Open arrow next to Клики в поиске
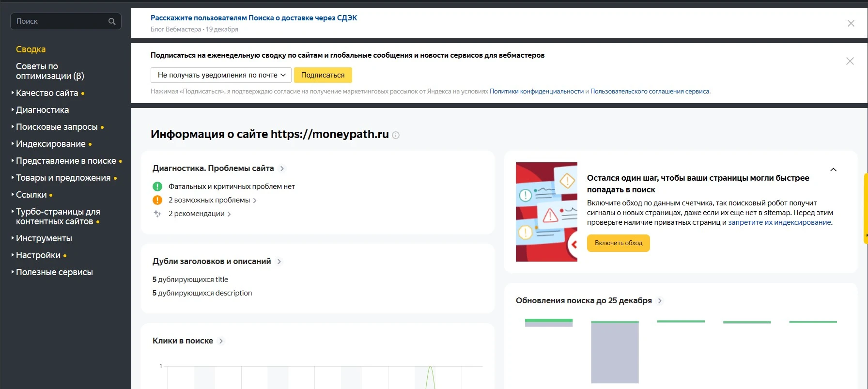 point(221,341)
